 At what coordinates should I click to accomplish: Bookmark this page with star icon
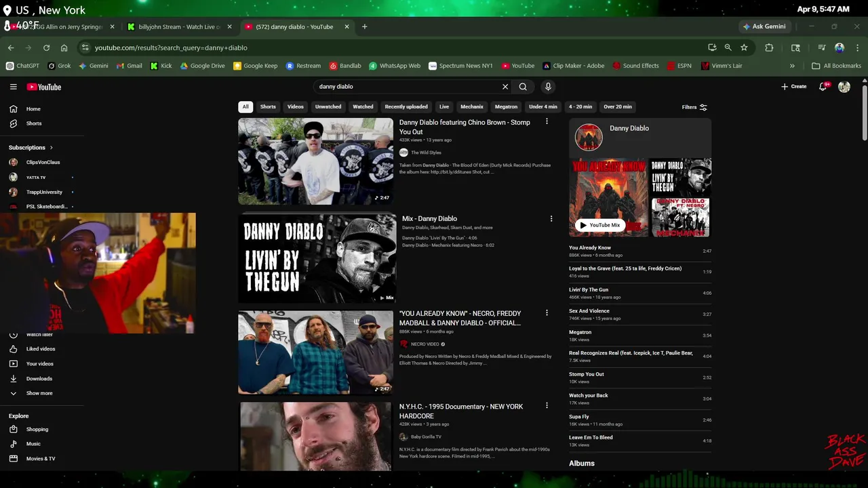point(744,47)
